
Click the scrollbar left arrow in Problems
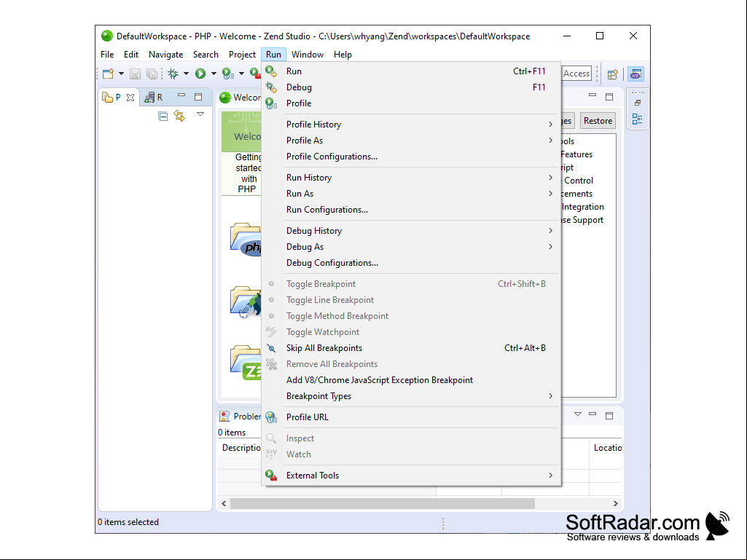coord(224,503)
